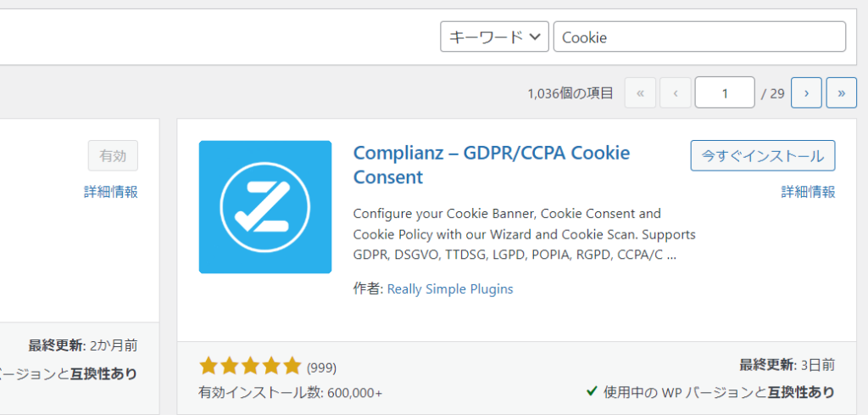This screenshot has width=868, height=415.
Task: Open the Complianz plugin logo thumbnail
Action: (264, 207)
